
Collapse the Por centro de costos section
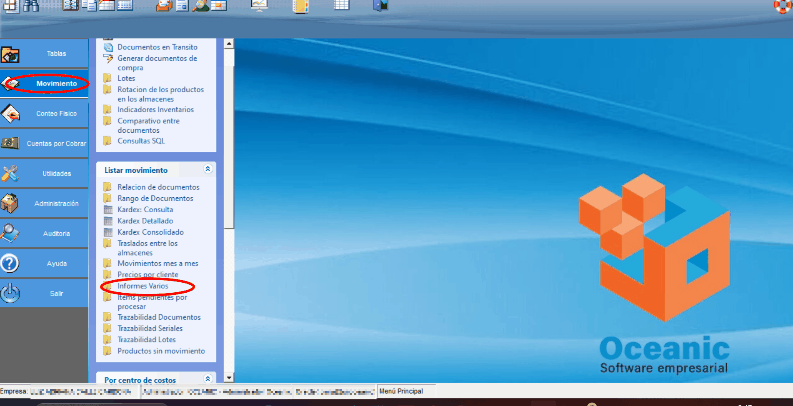coord(207,380)
